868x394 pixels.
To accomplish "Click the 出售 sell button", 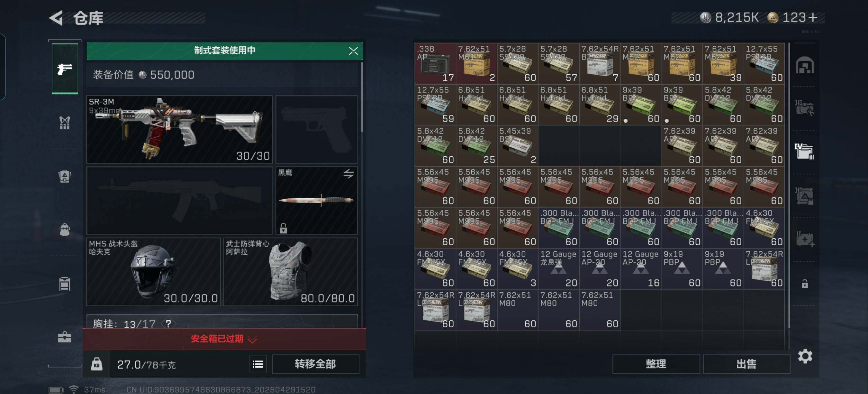I will (746, 364).
